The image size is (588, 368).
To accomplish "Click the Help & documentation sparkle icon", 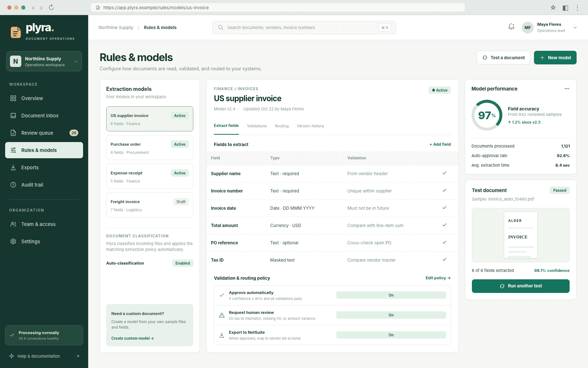I will click(x=12, y=356).
